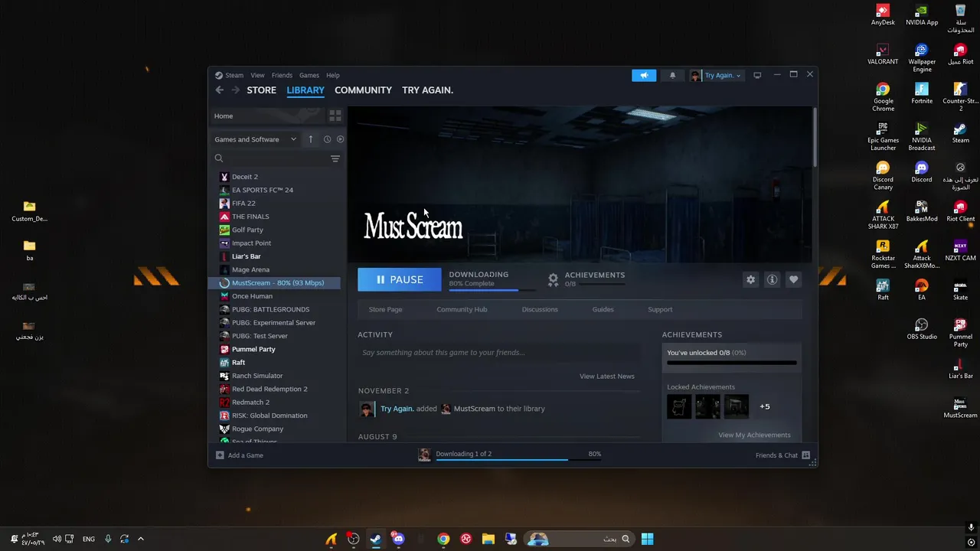Open the View menu

coord(257,75)
